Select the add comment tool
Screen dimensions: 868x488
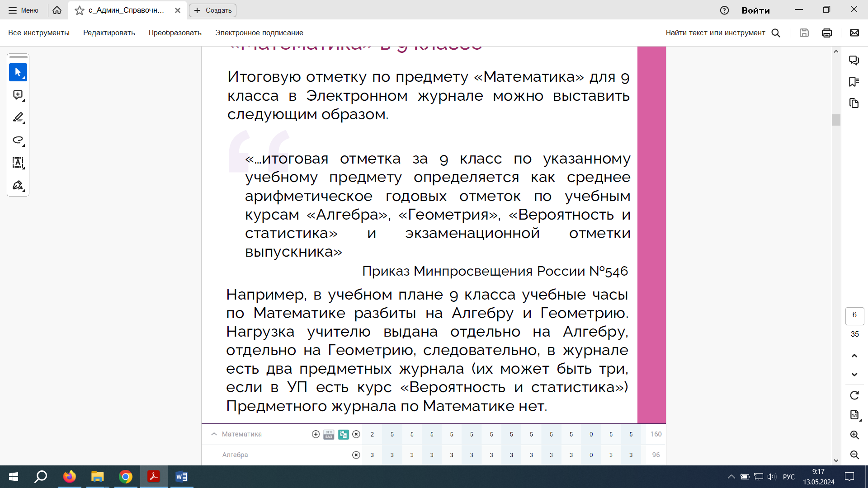point(18,95)
